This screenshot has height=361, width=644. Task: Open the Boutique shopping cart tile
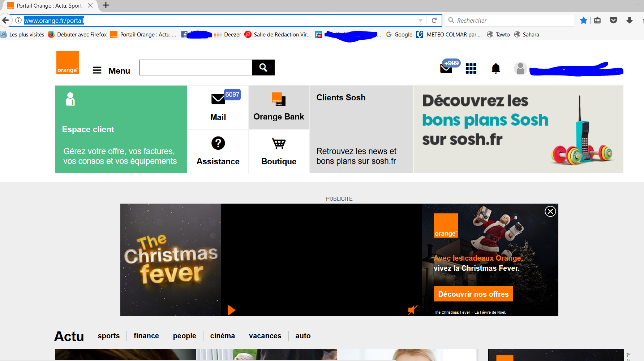279,151
